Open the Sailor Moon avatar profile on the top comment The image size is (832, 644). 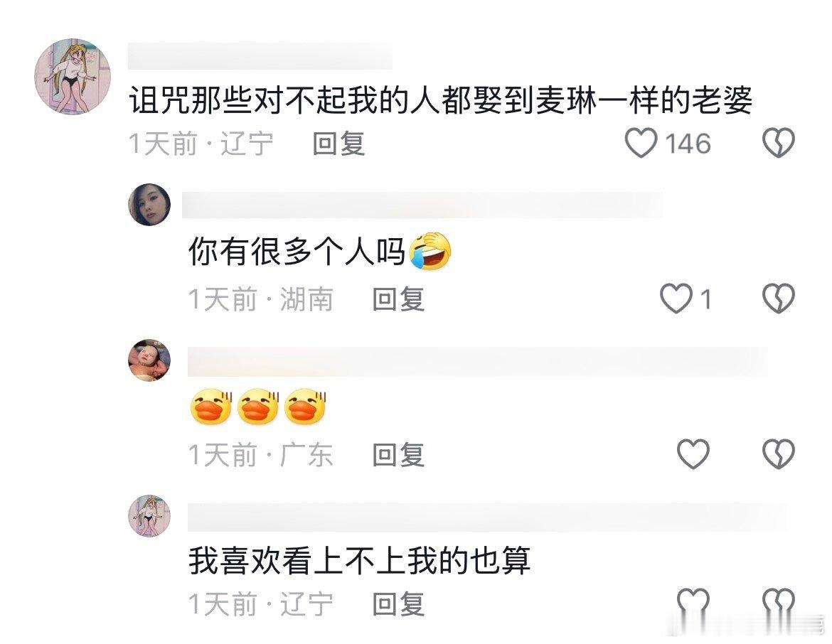pyautogui.click(x=73, y=76)
